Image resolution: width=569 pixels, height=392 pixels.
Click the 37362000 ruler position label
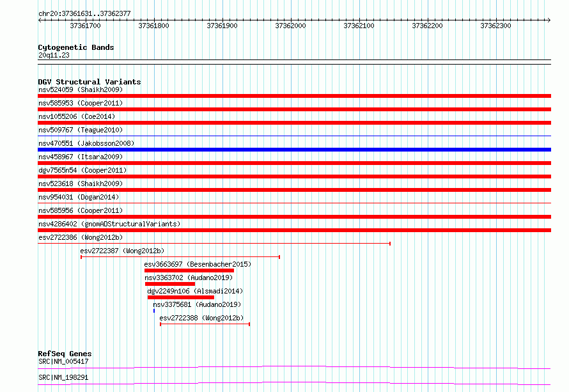pos(291,26)
